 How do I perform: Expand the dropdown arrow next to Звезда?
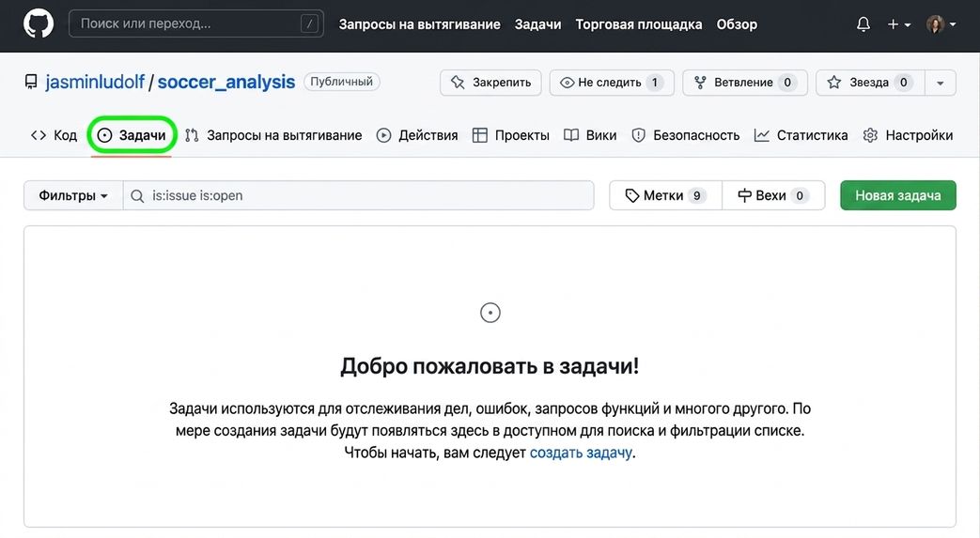click(940, 83)
